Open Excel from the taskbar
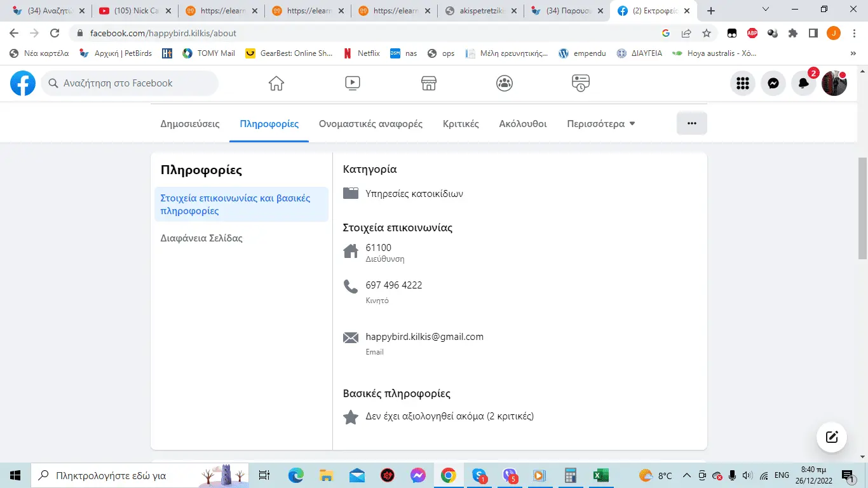Image resolution: width=868 pixels, height=488 pixels. pyautogui.click(x=600, y=475)
